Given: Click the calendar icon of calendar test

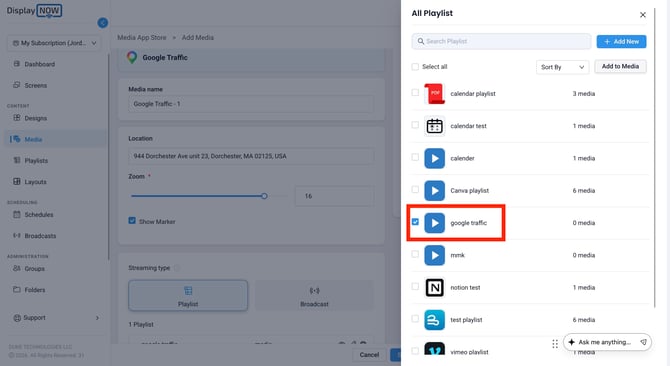Looking at the screenshot, I should [435, 126].
